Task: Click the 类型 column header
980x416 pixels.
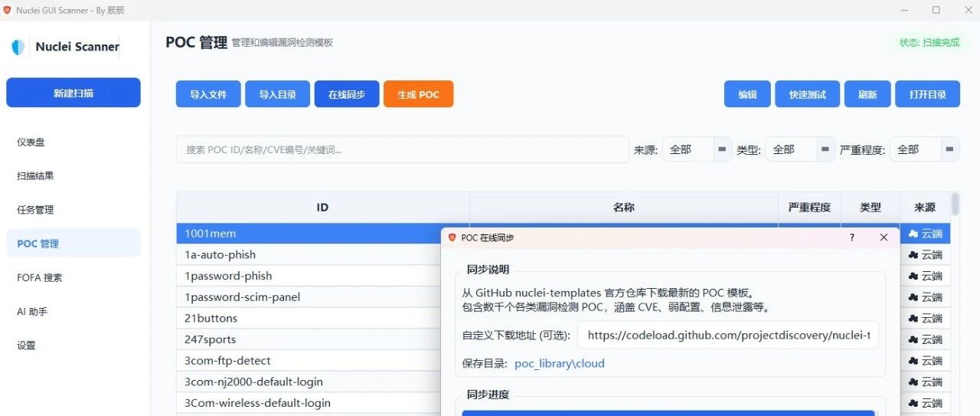Action: click(871, 208)
